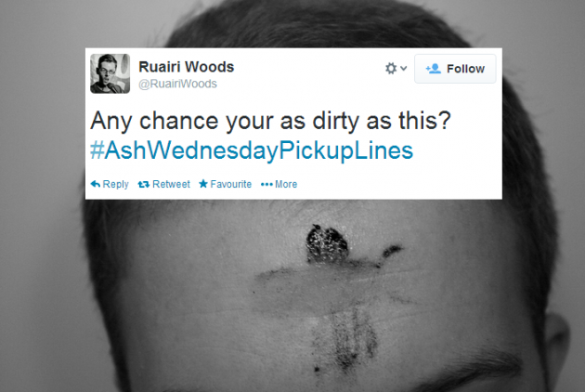
Task: Open the #AshWednesdayPickupLines hashtag
Action: [x=252, y=150]
